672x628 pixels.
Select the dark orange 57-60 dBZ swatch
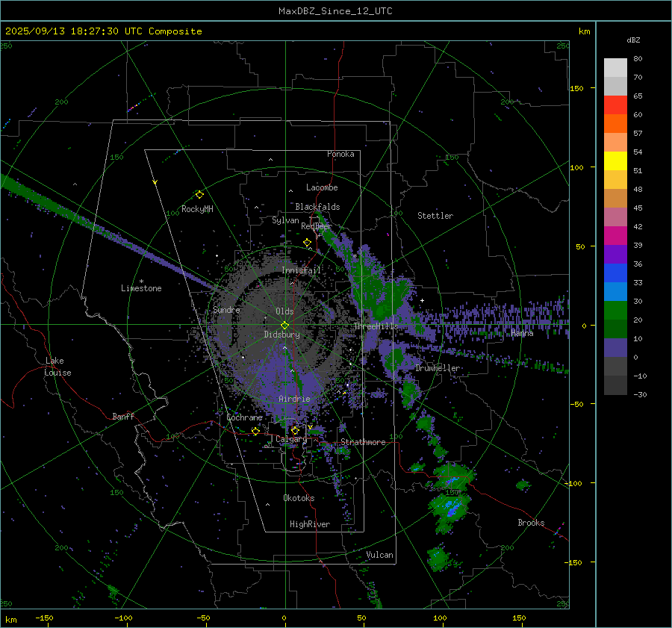(x=615, y=124)
